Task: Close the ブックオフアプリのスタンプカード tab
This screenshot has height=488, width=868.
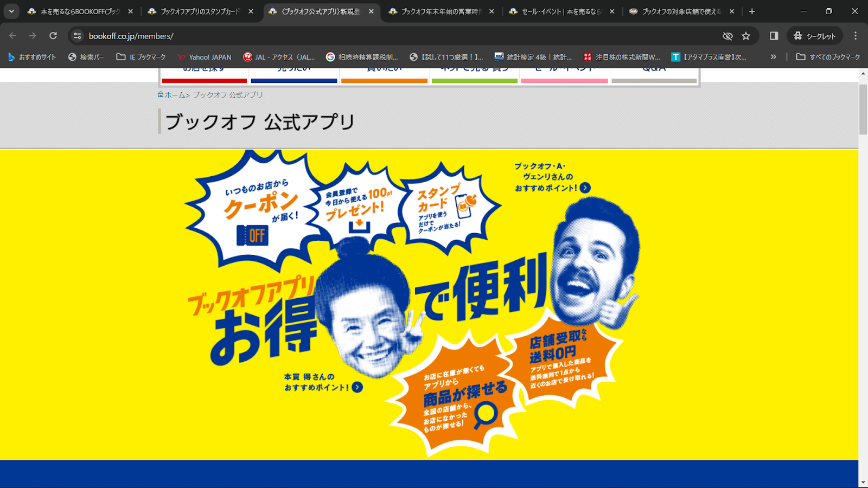Action: click(251, 11)
